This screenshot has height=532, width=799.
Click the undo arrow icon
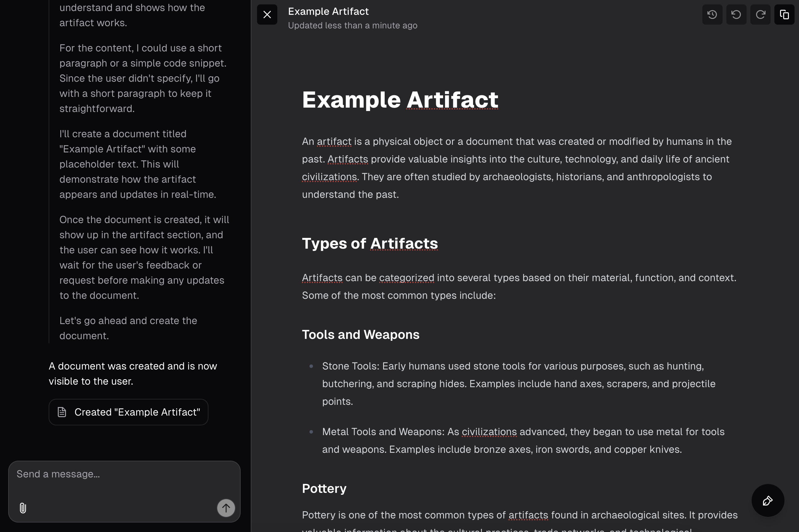tap(736, 15)
